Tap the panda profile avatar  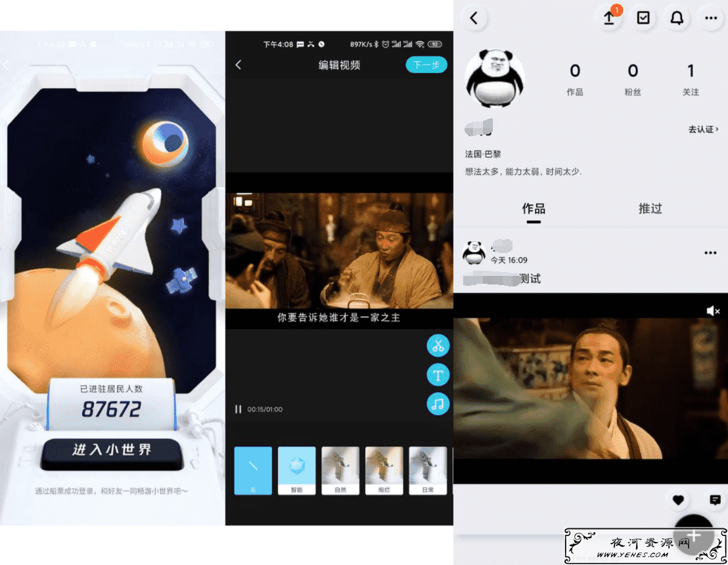(495, 78)
